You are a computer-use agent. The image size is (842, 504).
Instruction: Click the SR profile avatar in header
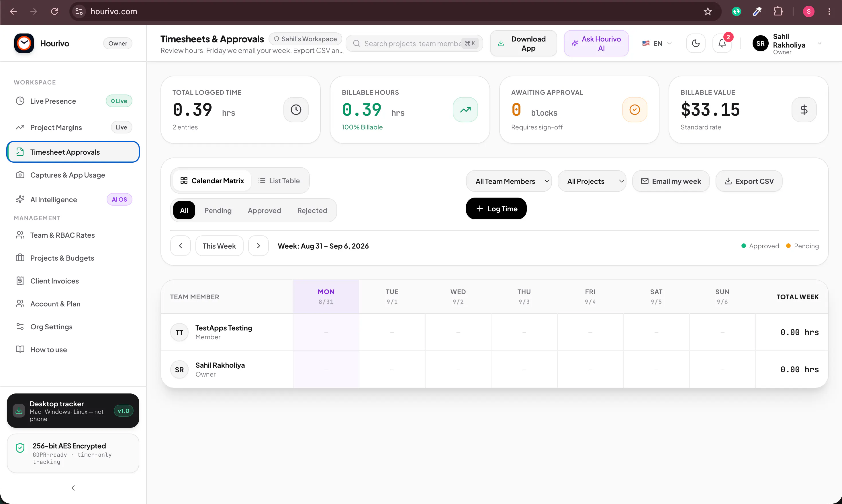[760, 44]
